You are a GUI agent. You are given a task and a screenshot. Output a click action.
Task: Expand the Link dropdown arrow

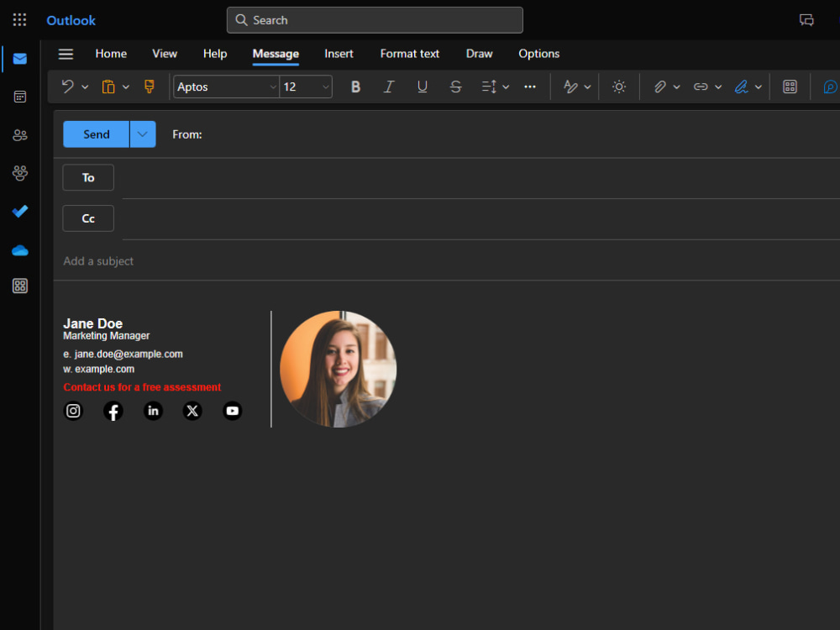[x=718, y=87]
